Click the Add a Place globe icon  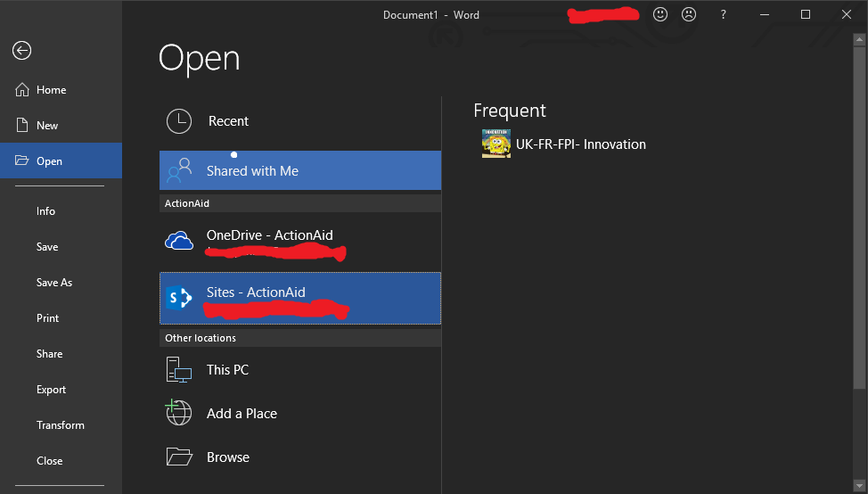178,413
